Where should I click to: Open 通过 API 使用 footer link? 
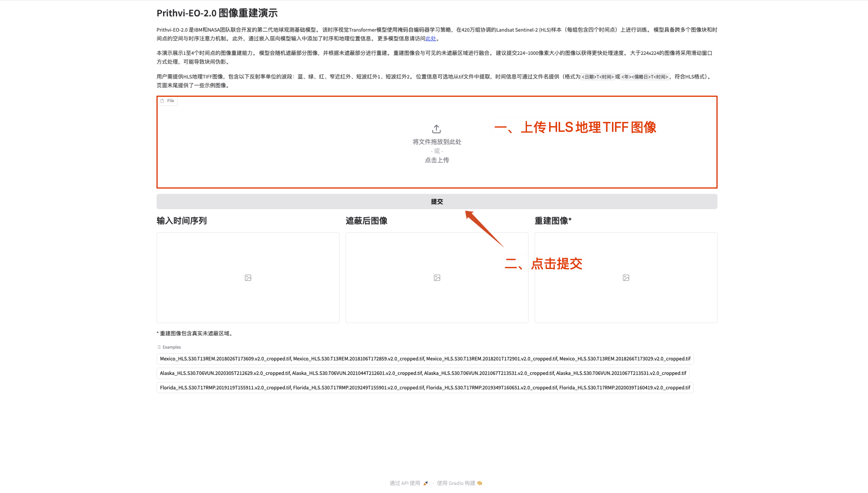(x=405, y=483)
